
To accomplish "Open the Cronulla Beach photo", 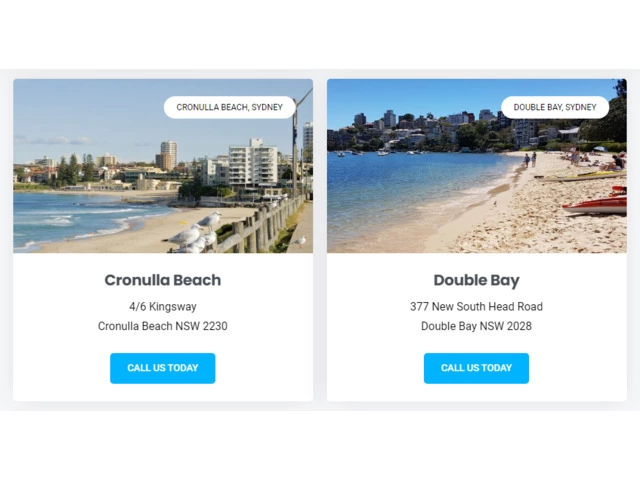I will coord(163,166).
